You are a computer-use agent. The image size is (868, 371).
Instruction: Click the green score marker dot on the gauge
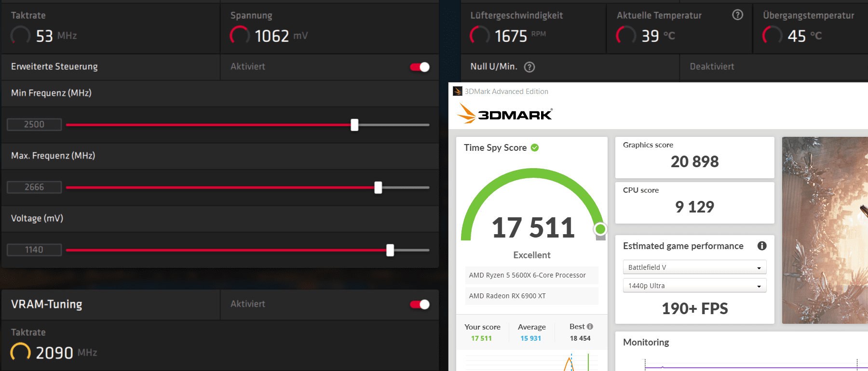point(600,229)
